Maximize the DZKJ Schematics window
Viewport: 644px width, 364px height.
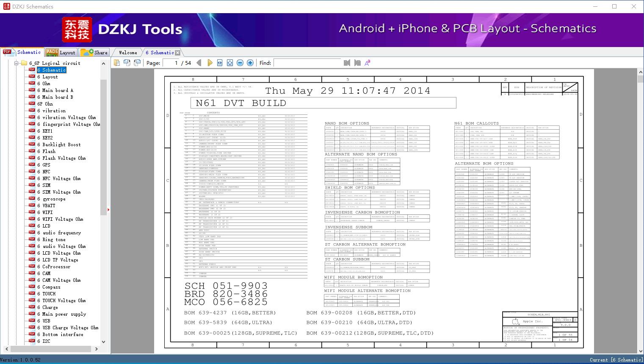(x=614, y=6)
